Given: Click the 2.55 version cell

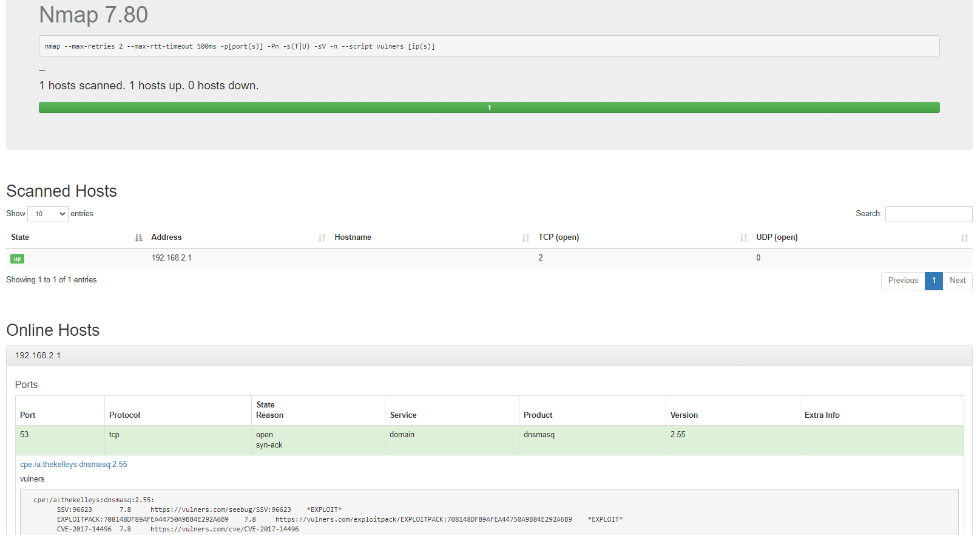Looking at the screenshot, I should coord(732,440).
